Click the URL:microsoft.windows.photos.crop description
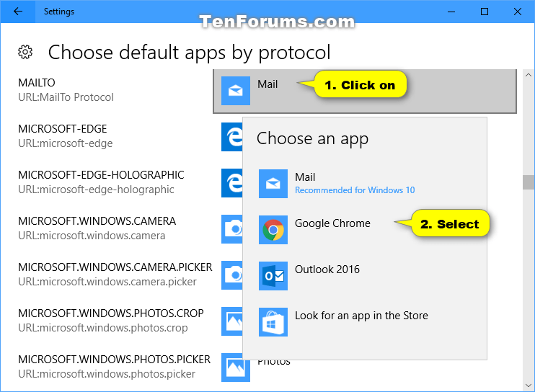The image size is (535, 392). click(x=102, y=328)
